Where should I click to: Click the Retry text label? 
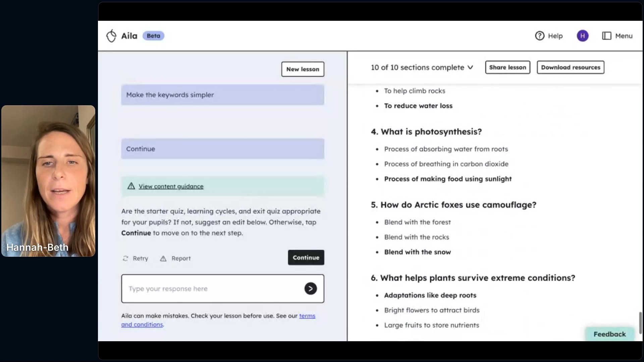(140, 258)
